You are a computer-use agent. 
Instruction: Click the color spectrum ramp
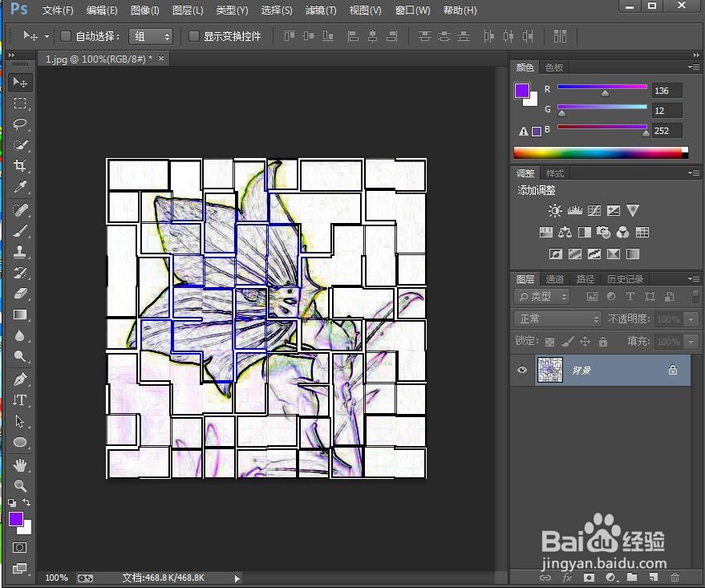(600, 153)
